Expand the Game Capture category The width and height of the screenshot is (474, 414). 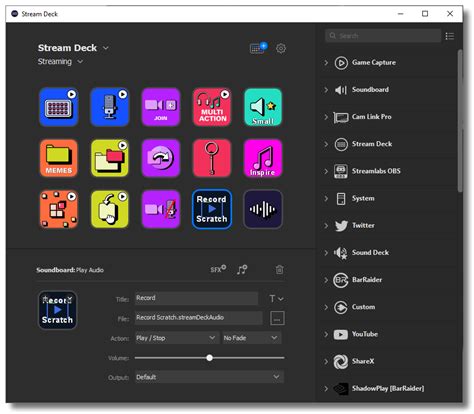326,63
